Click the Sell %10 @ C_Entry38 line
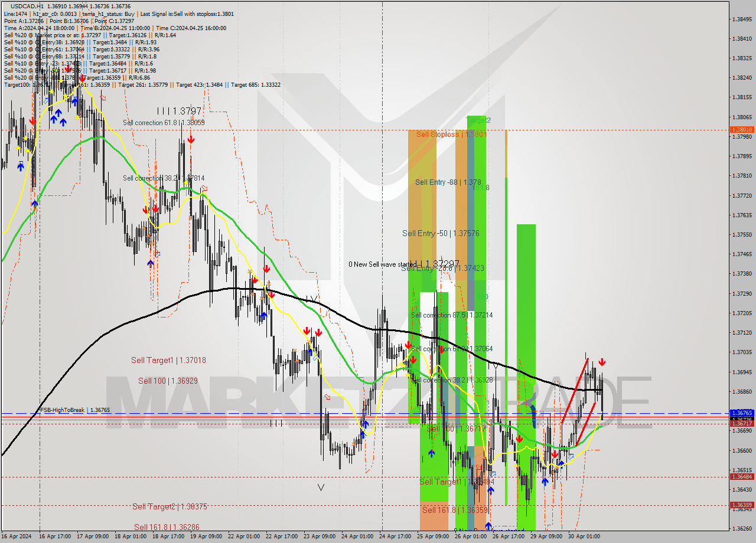 80,42
